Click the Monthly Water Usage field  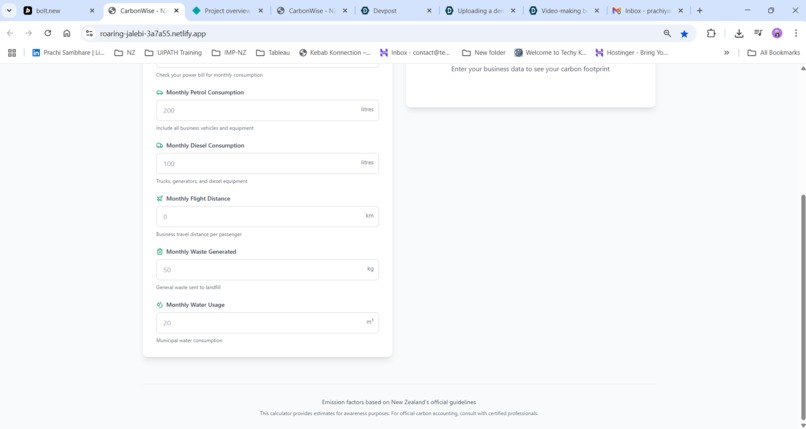click(x=267, y=323)
